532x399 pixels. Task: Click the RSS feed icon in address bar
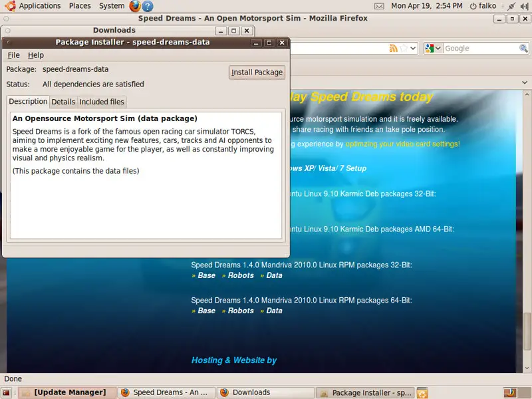coord(394,49)
